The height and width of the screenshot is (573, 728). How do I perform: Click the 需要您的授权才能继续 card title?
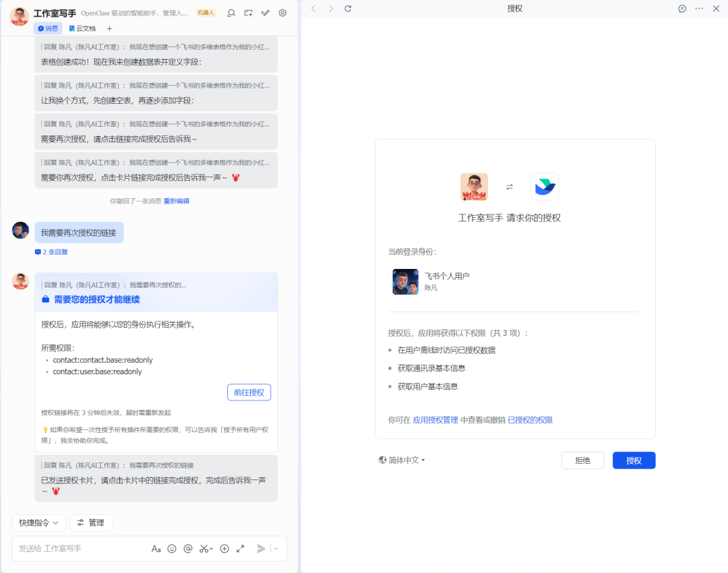point(97,299)
